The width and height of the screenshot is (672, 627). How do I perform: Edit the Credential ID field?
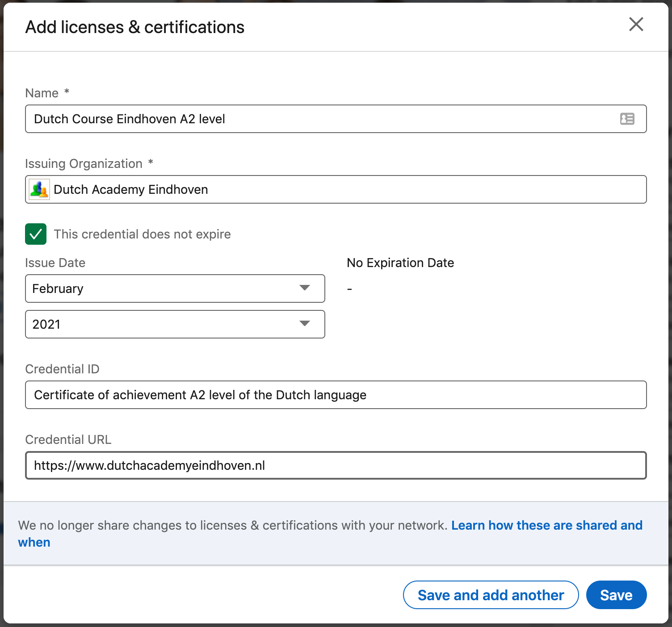336,395
